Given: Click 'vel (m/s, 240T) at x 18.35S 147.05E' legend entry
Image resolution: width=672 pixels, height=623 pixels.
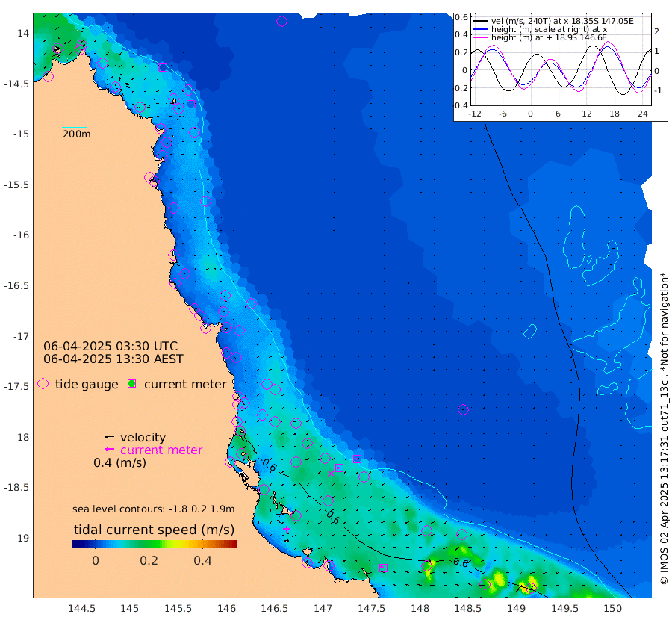Looking at the screenshot, I should pyautogui.click(x=562, y=21).
